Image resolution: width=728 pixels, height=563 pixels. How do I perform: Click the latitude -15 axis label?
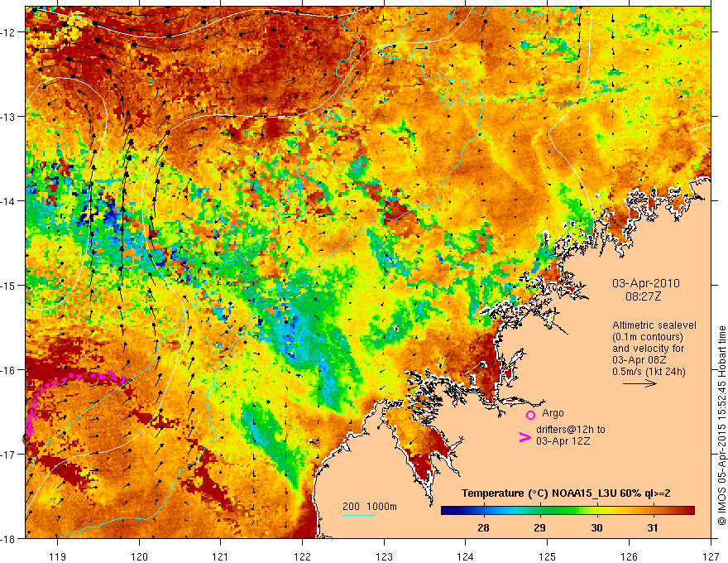pyautogui.click(x=8, y=285)
